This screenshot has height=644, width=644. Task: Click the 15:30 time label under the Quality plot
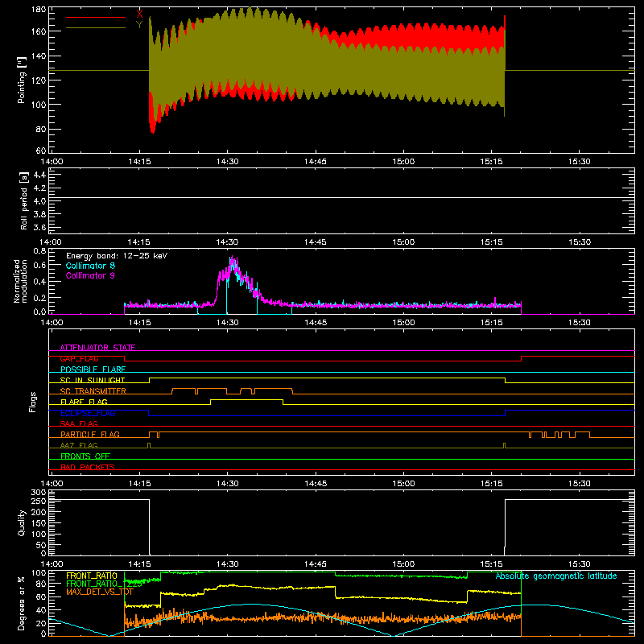click(x=579, y=564)
